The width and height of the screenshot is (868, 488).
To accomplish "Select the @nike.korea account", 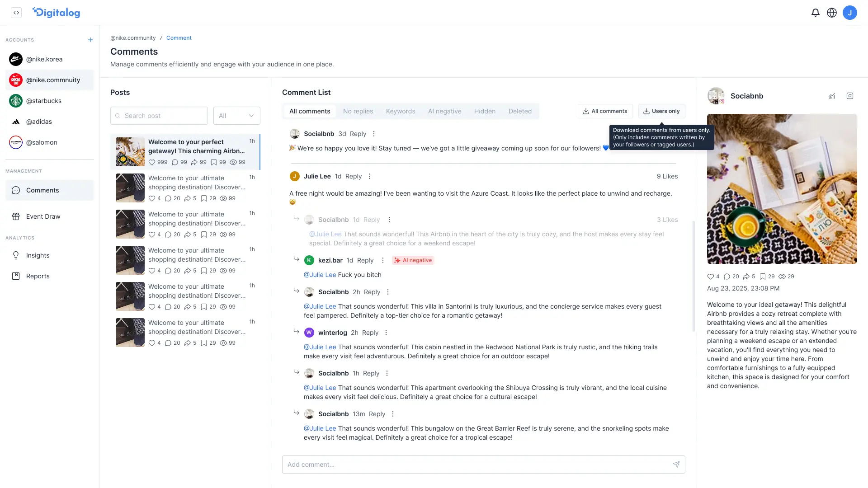I will pos(50,59).
